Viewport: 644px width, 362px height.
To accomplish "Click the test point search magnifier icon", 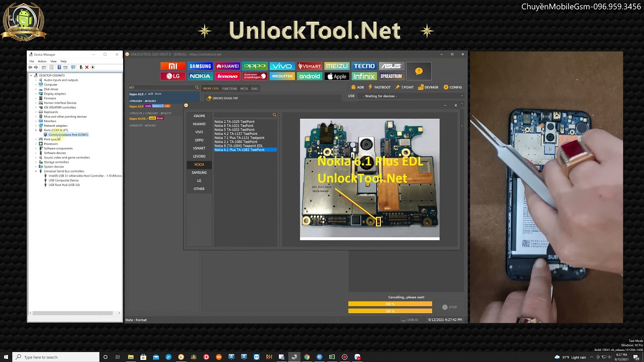I will pyautogui.click(x=274, y=115).
